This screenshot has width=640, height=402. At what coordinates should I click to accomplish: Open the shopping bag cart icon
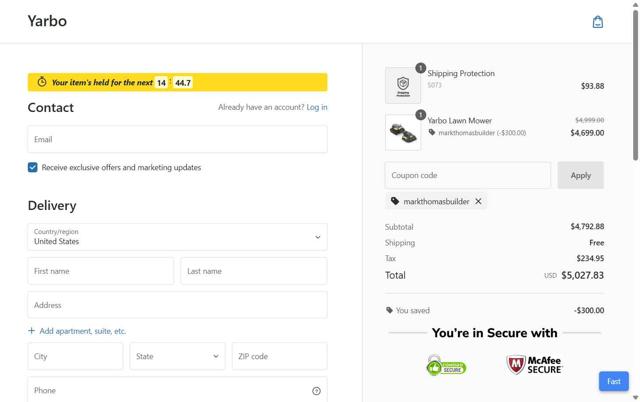pyautogui.click(x=598, y=22)
